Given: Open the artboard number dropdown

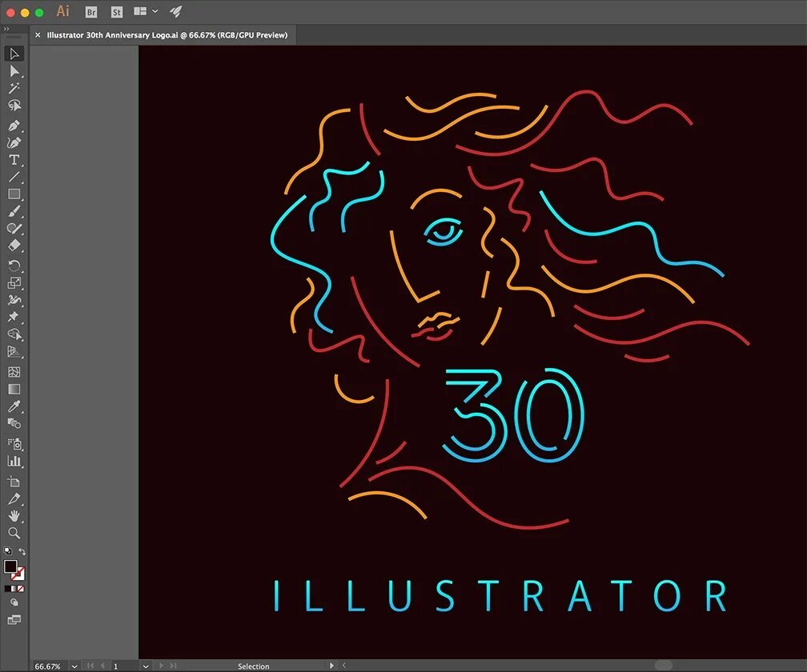Looking at the screenshot, I should pos(146,666).
